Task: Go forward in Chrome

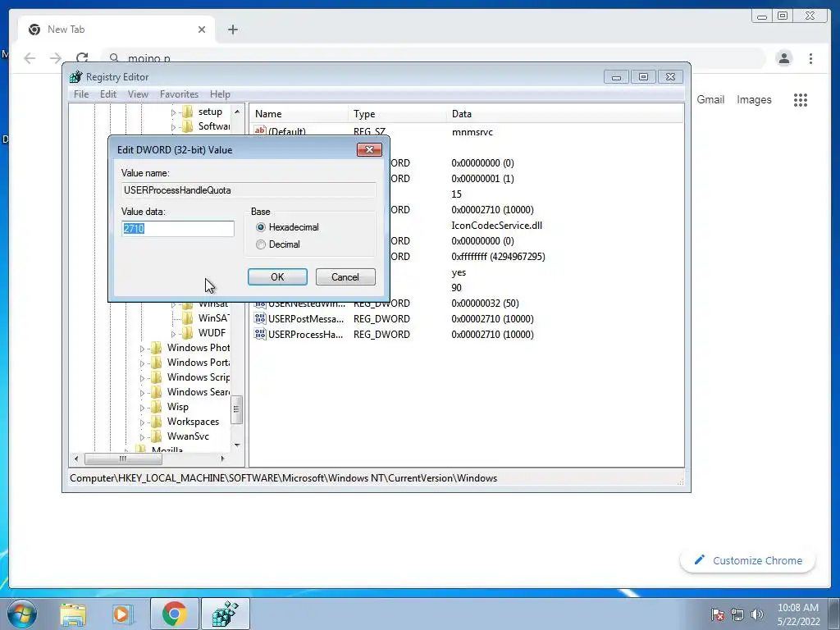Action: [x=56, y=58]
